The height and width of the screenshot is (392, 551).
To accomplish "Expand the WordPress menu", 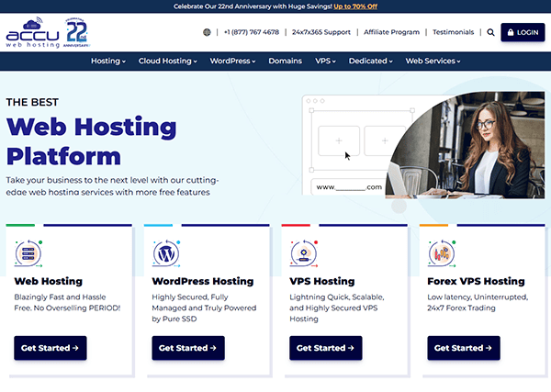I will pyautogui.click(x=232, y=62).
